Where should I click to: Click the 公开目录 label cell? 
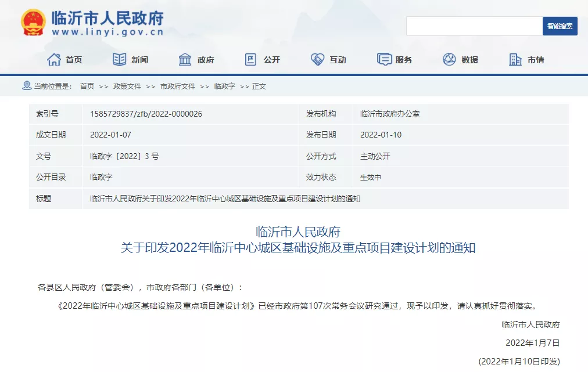coord(56,177)
